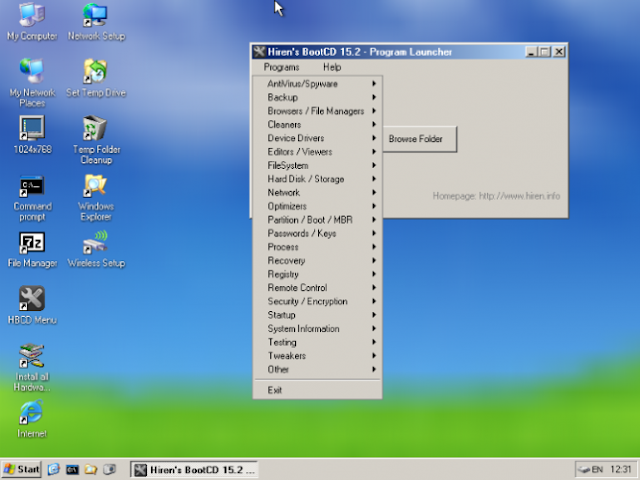Expand Passwords / Keys submenu

(318, 233)
